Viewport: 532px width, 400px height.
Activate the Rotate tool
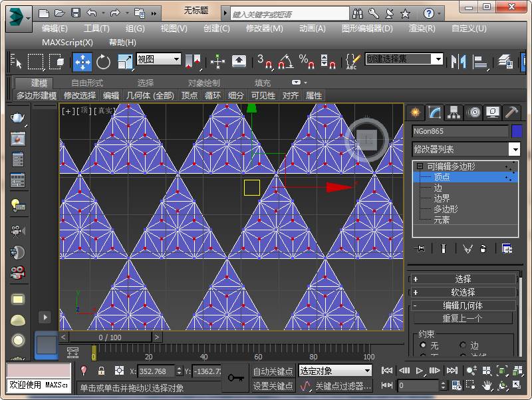point(103,62)
